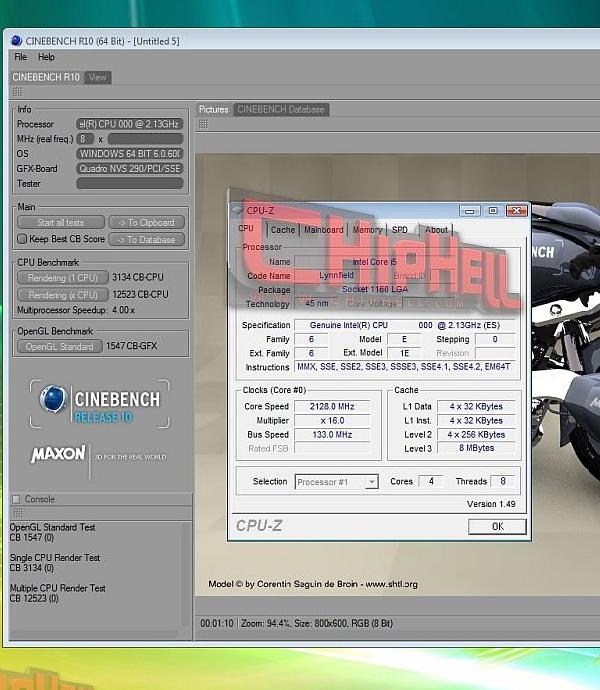The image size is (600, 690).
Task: Click the panel grip handle under CINEBENCH R10 tab
Action: 17,92
